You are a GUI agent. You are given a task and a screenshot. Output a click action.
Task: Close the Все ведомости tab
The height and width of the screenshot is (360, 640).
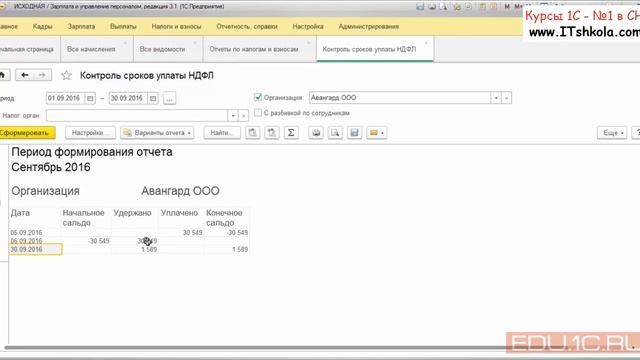(x=195, y=43)
